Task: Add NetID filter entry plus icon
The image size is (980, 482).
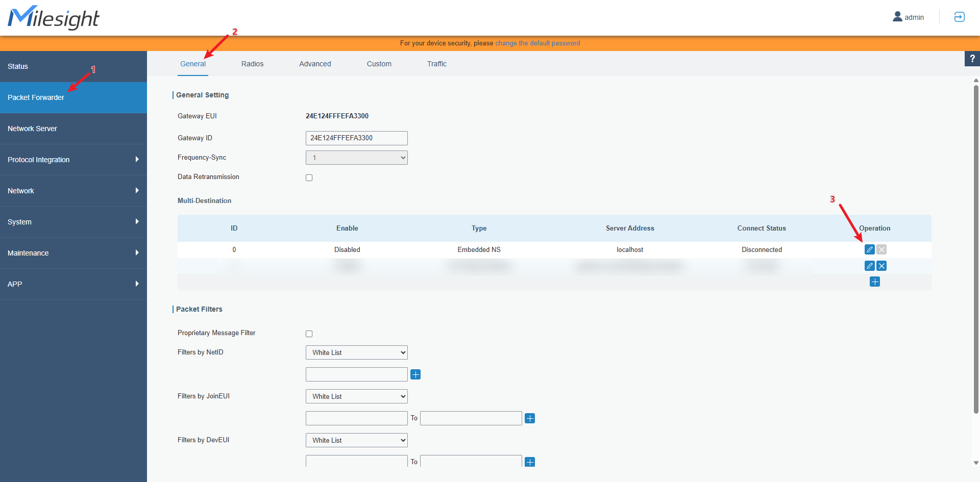Action: tap(415, 374)
